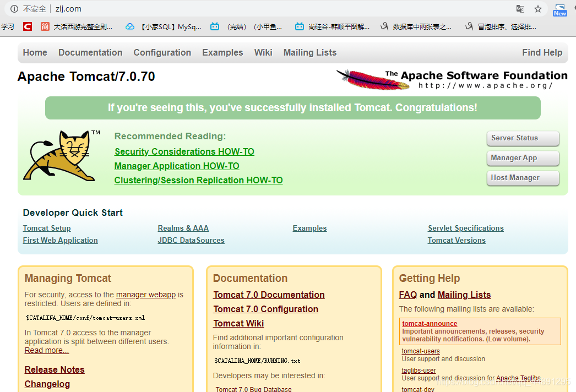Open Wiki in the navigation bar
This screenshot has width=576, height=392.
pos(263,52)
